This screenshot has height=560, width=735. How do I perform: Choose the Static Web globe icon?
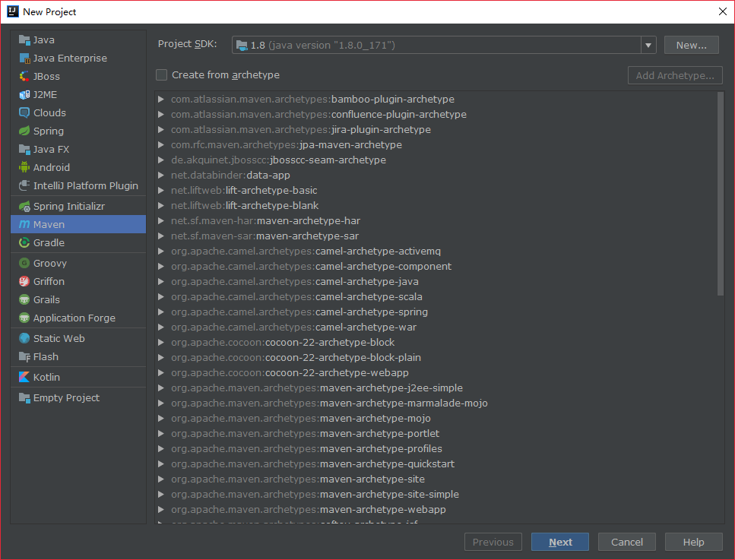pyautogui.click(x=24, y=338)
